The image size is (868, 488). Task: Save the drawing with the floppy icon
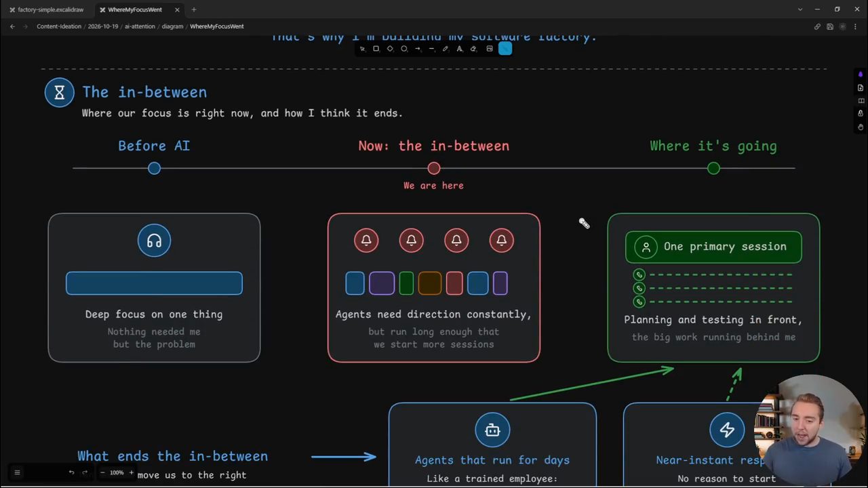[830, 26]
